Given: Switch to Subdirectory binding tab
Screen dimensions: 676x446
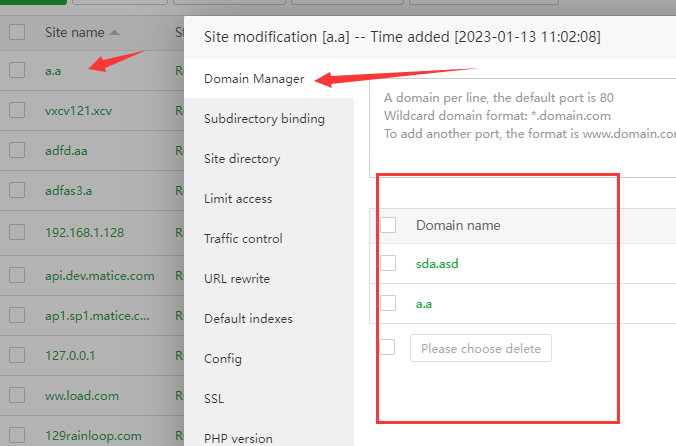Looking at the screenshot, I should pos(264,118).
